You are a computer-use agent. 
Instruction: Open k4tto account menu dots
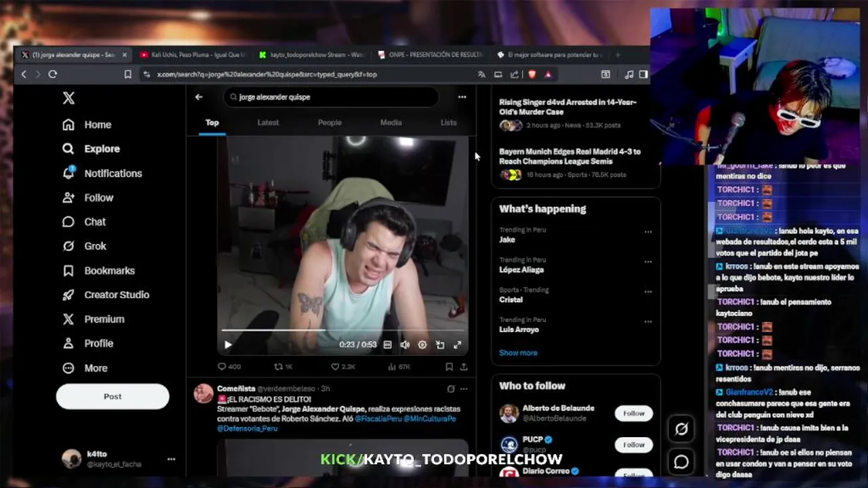pyautogui.click(x=171, y=459)
